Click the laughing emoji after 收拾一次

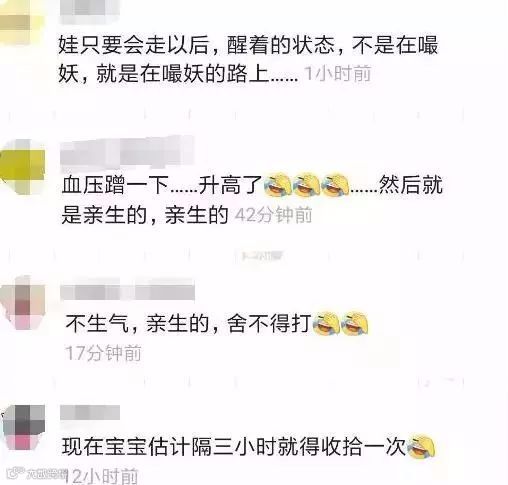[x=421, y=447]
